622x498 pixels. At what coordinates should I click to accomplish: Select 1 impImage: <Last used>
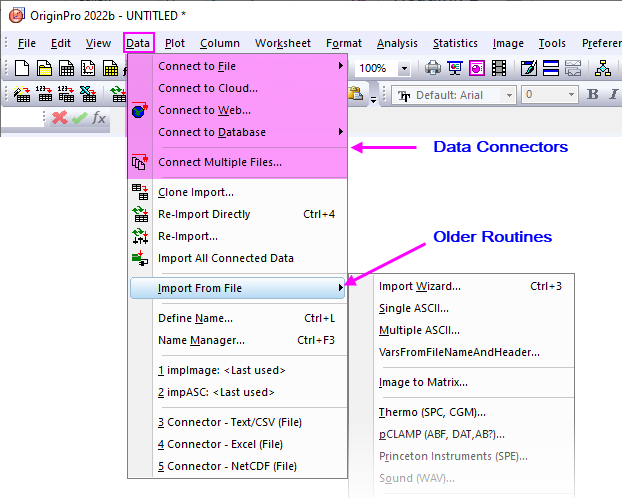coord(237,370)
